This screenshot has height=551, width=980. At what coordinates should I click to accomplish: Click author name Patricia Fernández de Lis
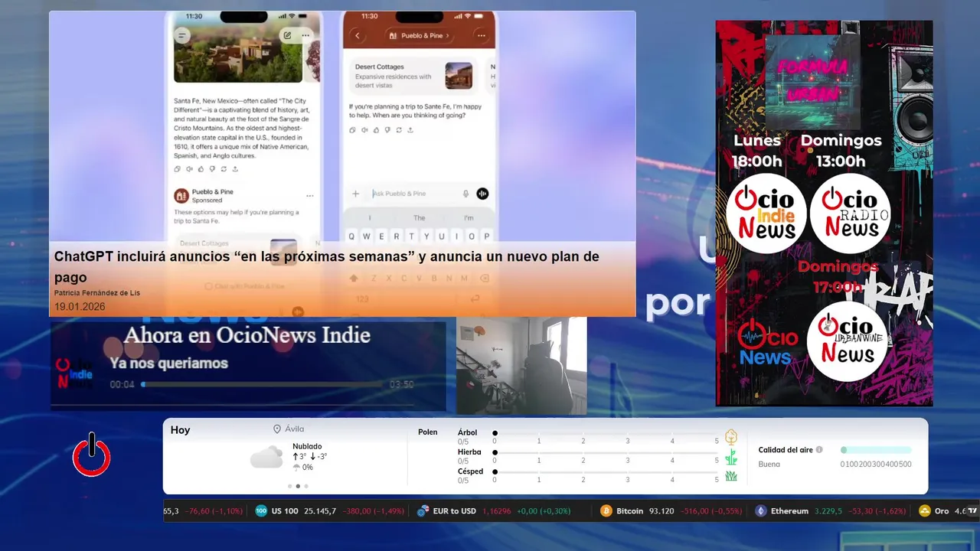coord(97,293)
